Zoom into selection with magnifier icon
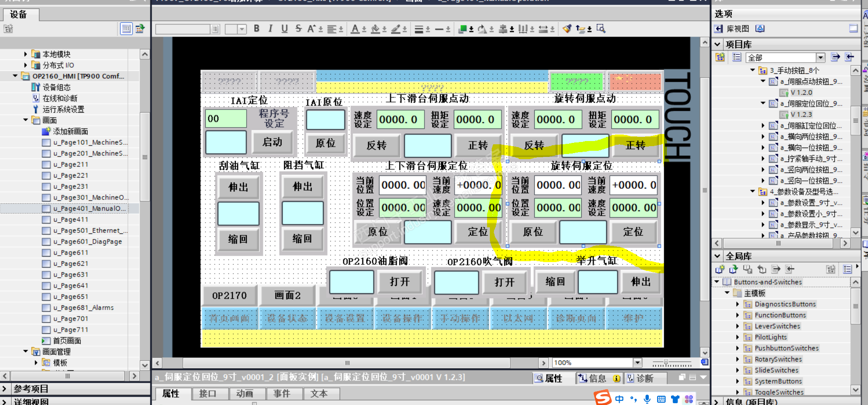 point(601,29)
